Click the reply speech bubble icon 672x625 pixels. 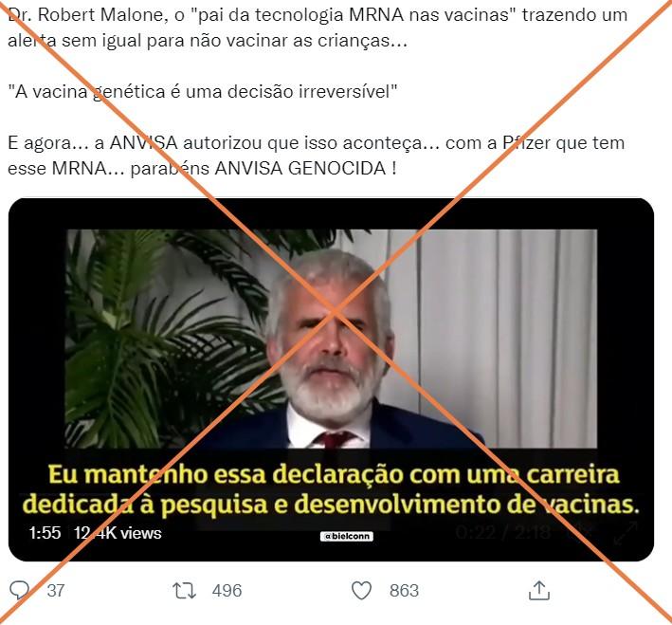tap(19, 590)
